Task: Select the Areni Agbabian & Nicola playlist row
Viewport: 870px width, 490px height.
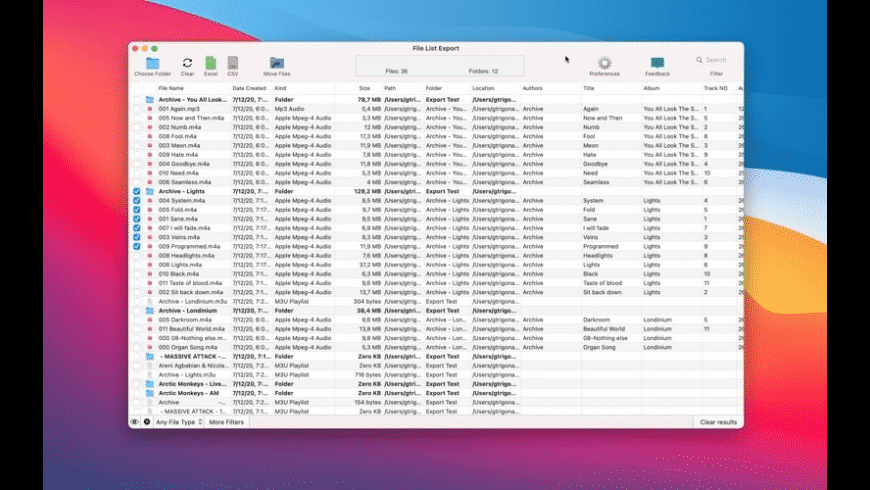Action: (x=436, y=366)
